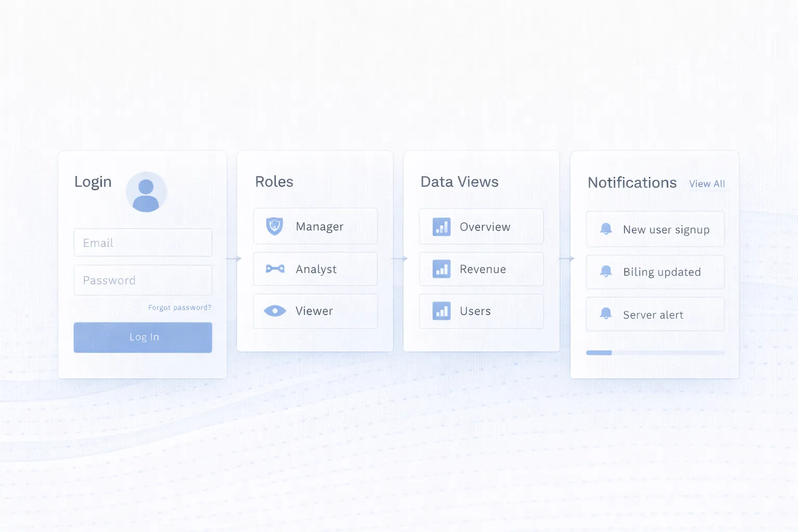Click the progress bar below notifications

tap(655, 352)
